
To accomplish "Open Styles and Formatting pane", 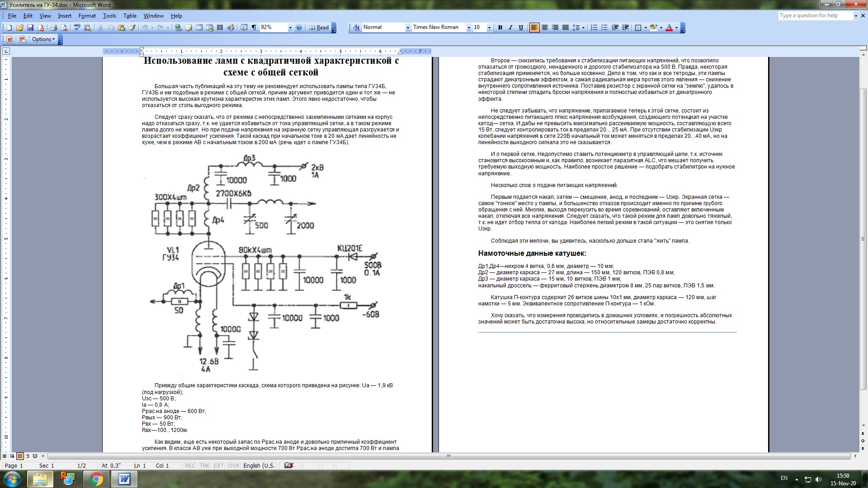I will (356, 28).
